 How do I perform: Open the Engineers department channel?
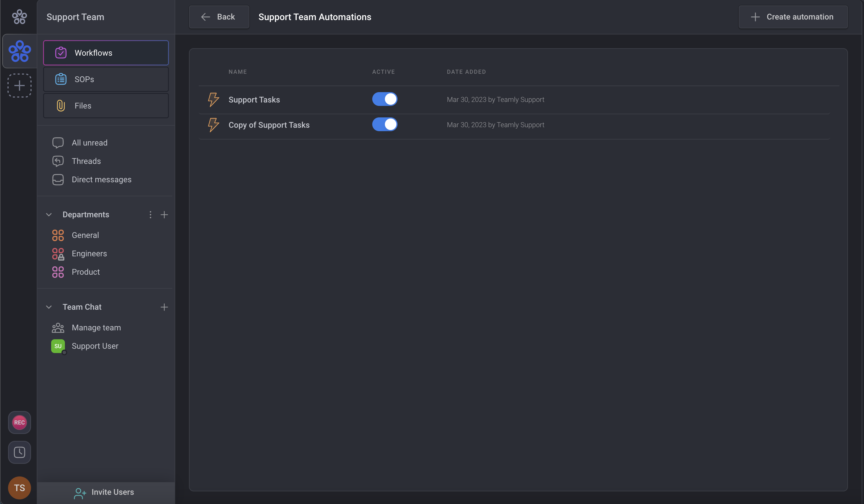coord(89,253)
